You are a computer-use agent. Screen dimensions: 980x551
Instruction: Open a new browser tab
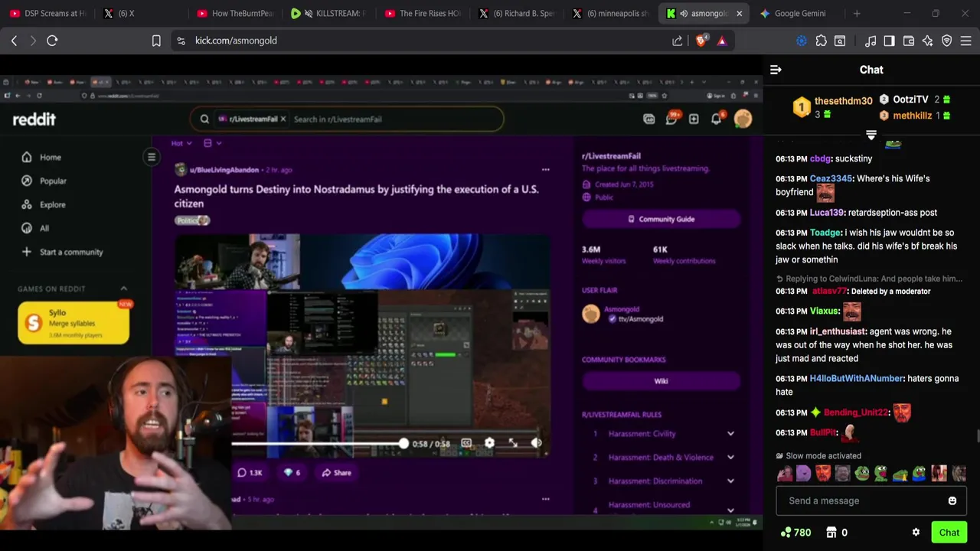click(x=857, y=13)
